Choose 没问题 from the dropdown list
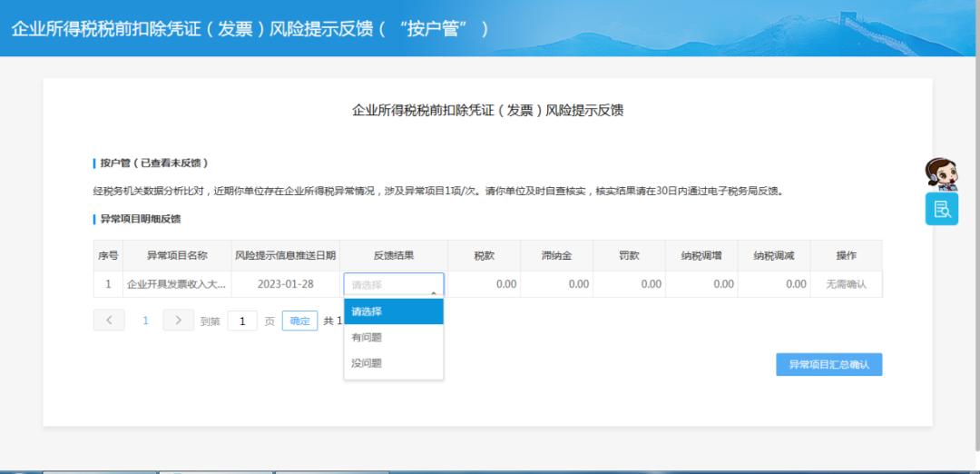The width and height of the screenshot is (980, 474). pyautogui.click(x=394, y=363)
